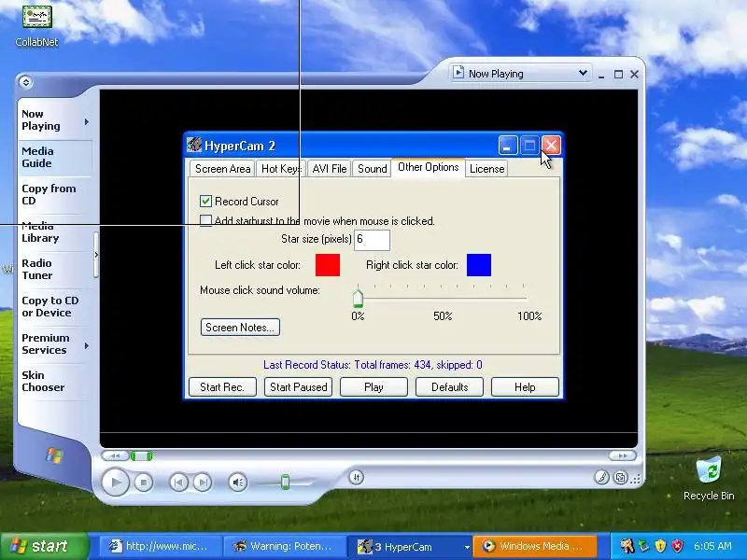Image resolution: width=747 pixels, height=560 pixels.
Task: Switch to the AVI File tab
Action: pos(330,169)
